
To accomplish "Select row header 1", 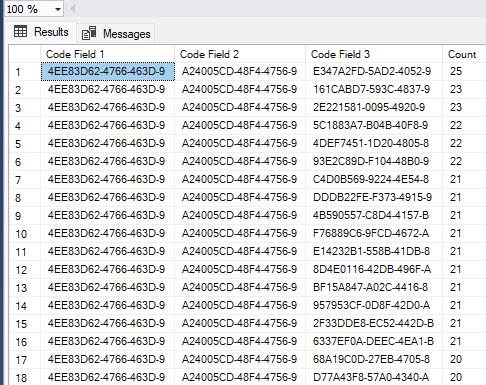I will click(x=25, y=72).
